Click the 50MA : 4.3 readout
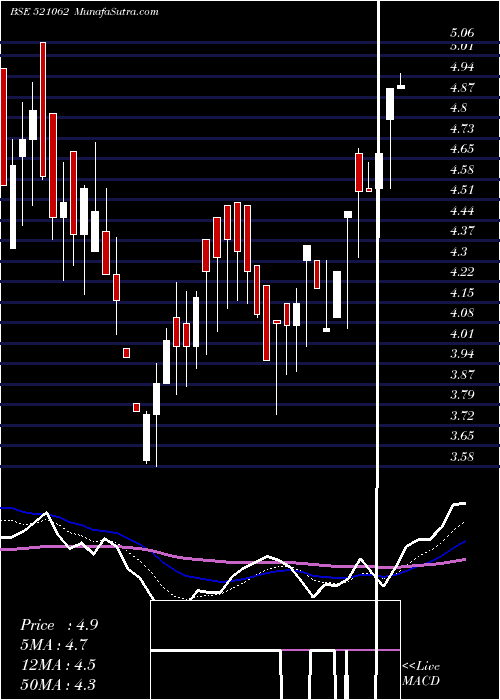This screenshot has height=700, width=500. click(58, 685)
